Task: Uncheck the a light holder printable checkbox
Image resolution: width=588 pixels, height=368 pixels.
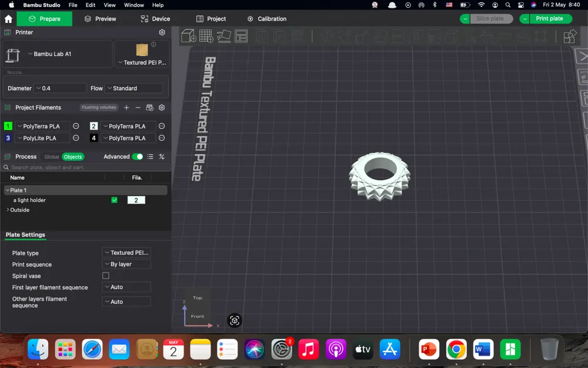Action: [115, 200]
